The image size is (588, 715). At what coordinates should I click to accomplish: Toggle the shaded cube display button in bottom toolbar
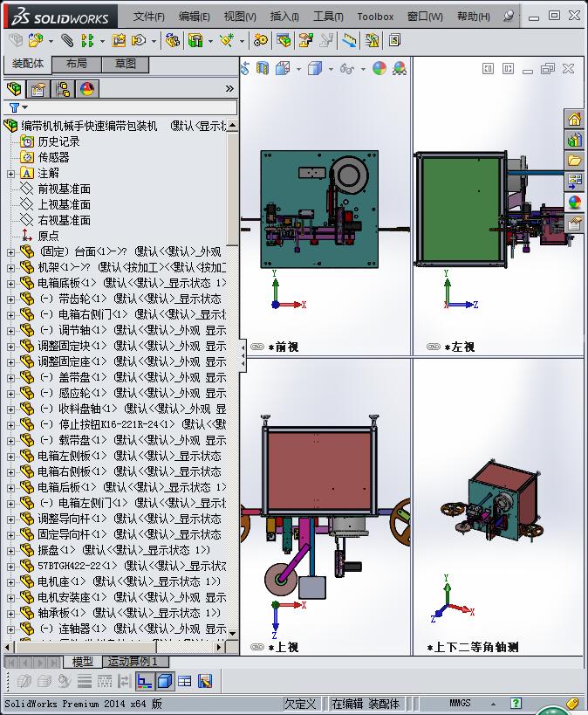165,681
